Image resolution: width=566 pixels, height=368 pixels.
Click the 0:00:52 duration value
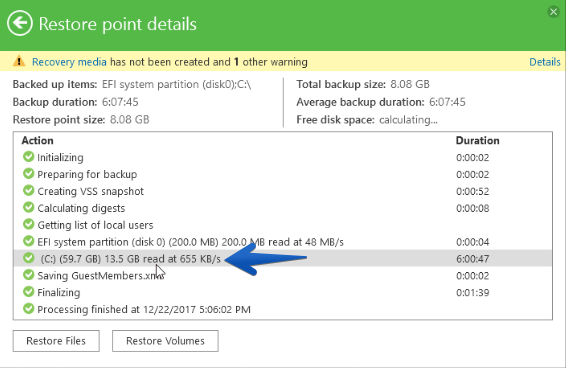tap(473, 191)
